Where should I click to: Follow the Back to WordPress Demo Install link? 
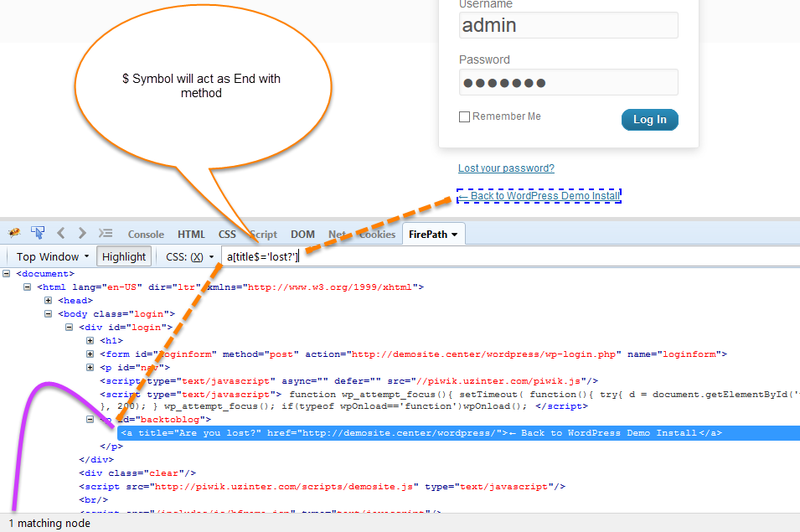pyautogui.click(x=539, y=195)
